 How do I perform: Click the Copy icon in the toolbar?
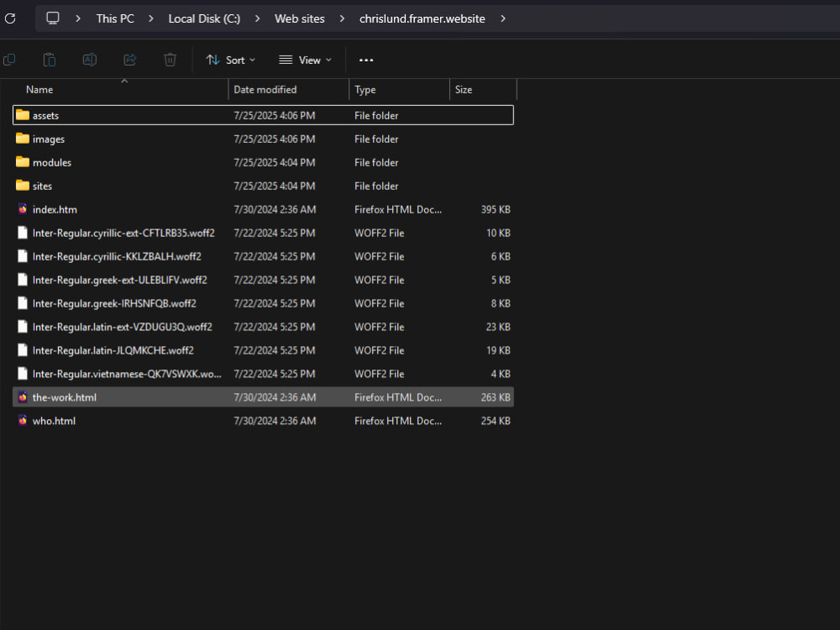9,60
